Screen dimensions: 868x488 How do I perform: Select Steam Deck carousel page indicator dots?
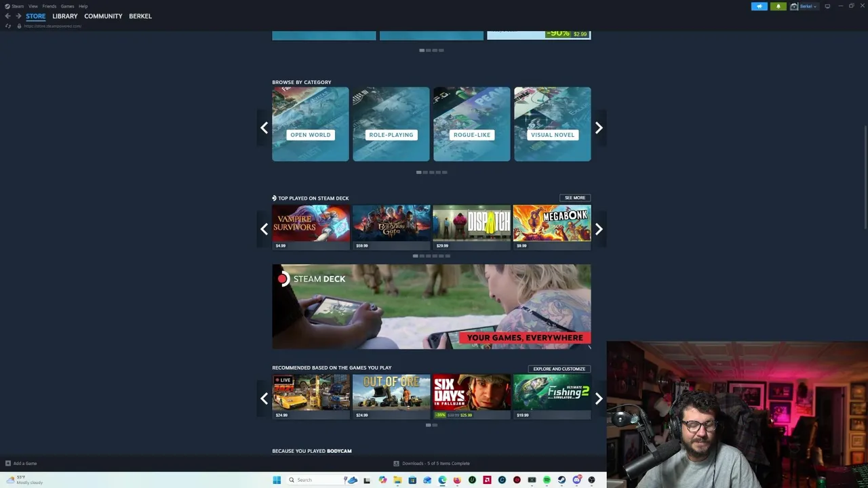coord(431,256)
